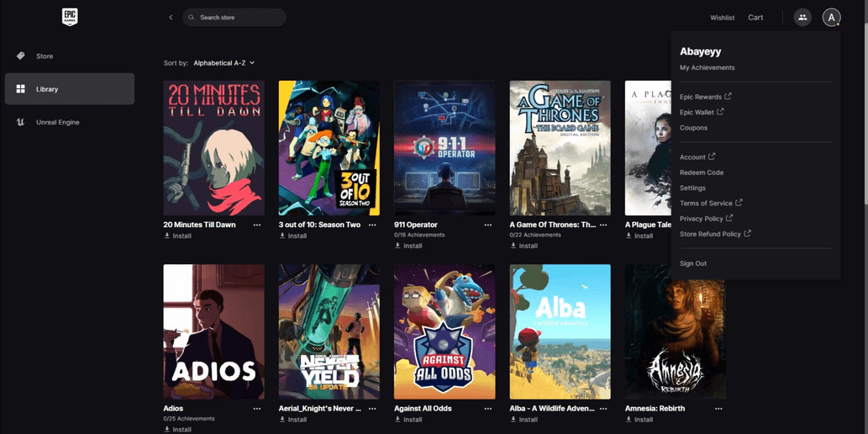Click the 911 Operator game title

416,225
